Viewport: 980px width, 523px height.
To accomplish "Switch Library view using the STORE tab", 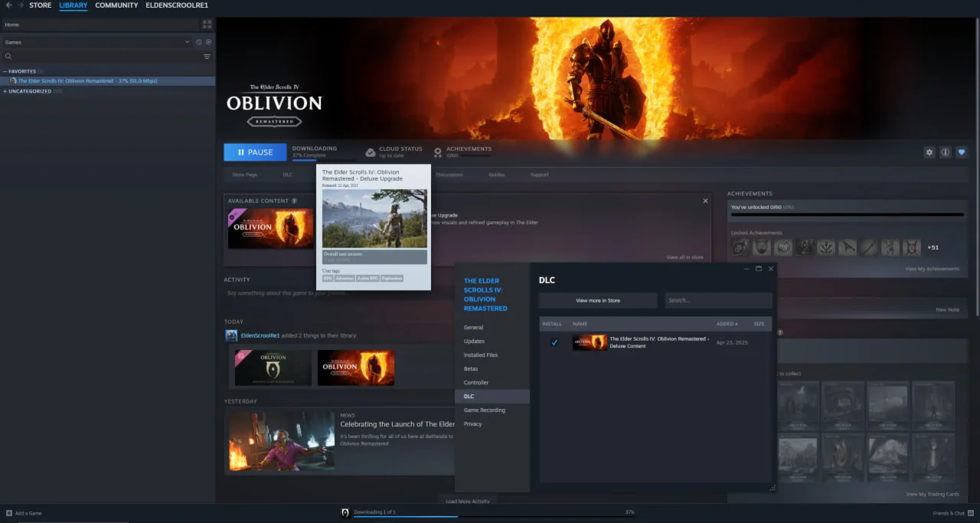I will [40, 5].
